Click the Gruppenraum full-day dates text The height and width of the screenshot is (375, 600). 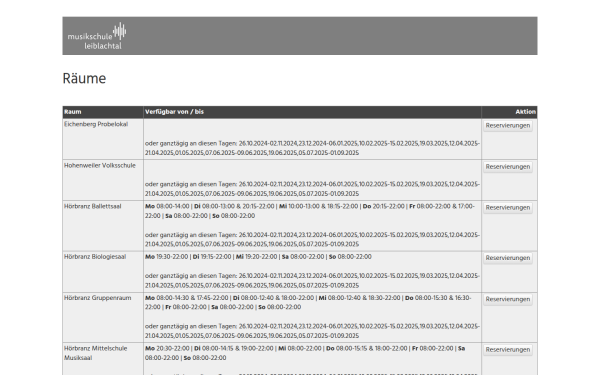tap(312, 331)
